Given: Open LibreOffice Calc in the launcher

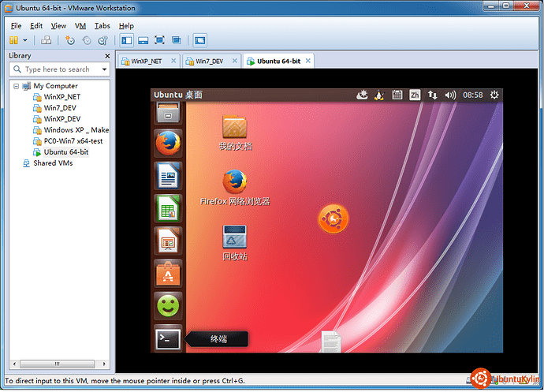Looking at the screenshot, I should click(x=168, y=208).
